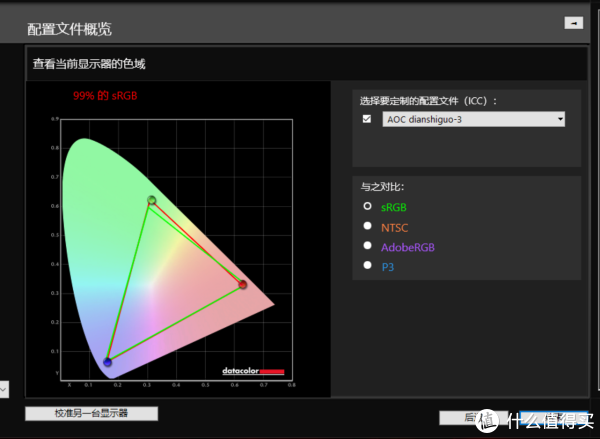600x439 pixels.
Task: Click the red primary point on gamut chart
Action: point(243,284)
